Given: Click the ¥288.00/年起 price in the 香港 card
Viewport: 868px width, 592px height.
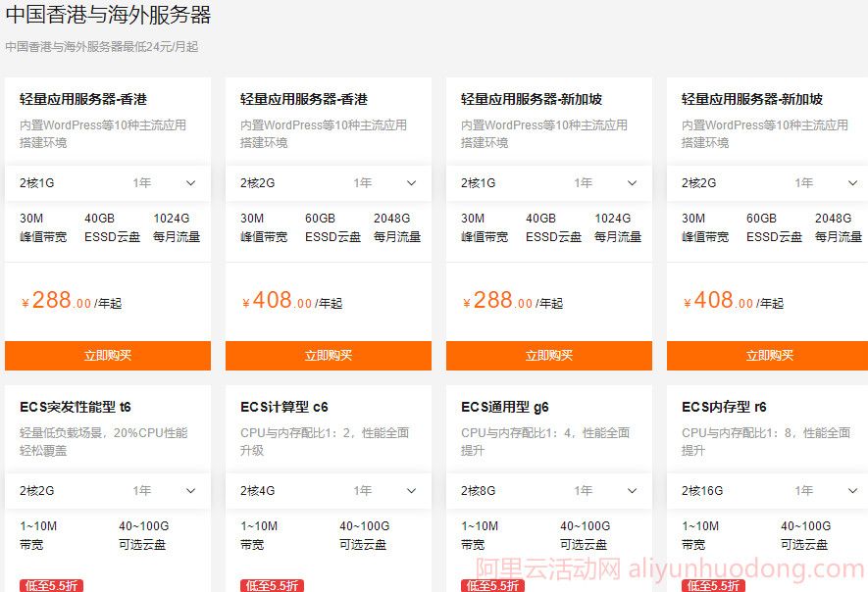Looking at the screenshot, I should pos(72,301).
